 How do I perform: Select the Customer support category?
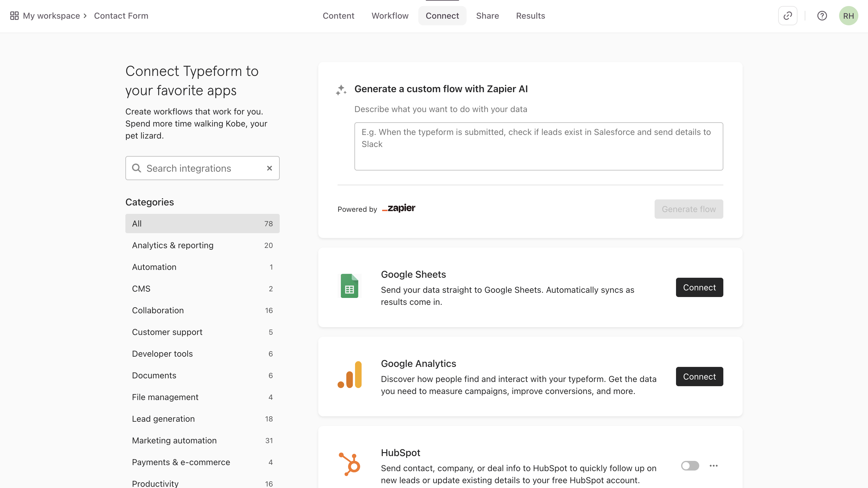[x=202, y=332]
